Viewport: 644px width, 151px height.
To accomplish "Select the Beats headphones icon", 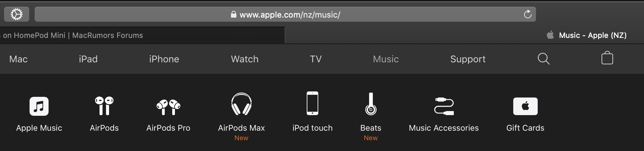I will point(371,104).
